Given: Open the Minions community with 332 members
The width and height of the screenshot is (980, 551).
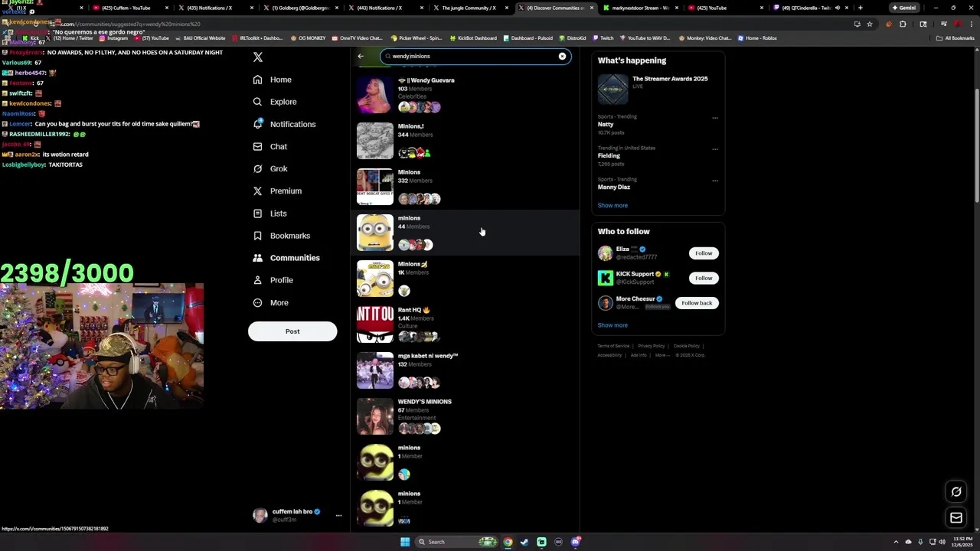Looking at the screenshot, I should [465, 186].
